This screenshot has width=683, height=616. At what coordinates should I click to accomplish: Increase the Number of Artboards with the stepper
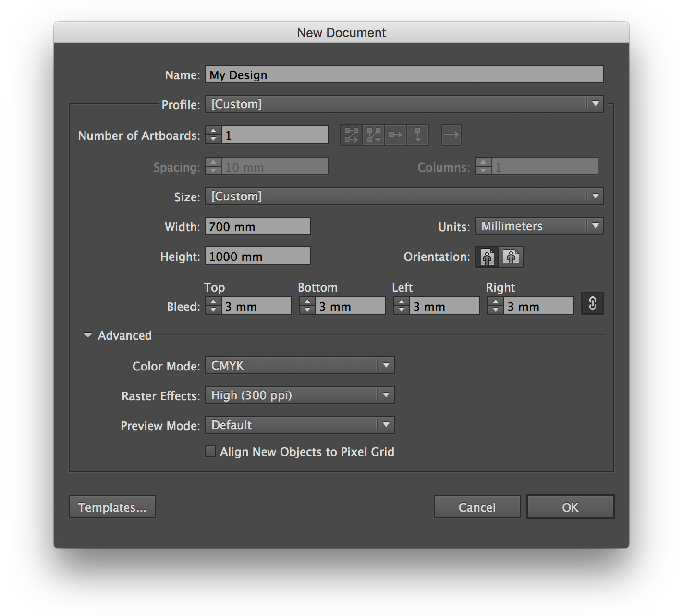point(213,131)
